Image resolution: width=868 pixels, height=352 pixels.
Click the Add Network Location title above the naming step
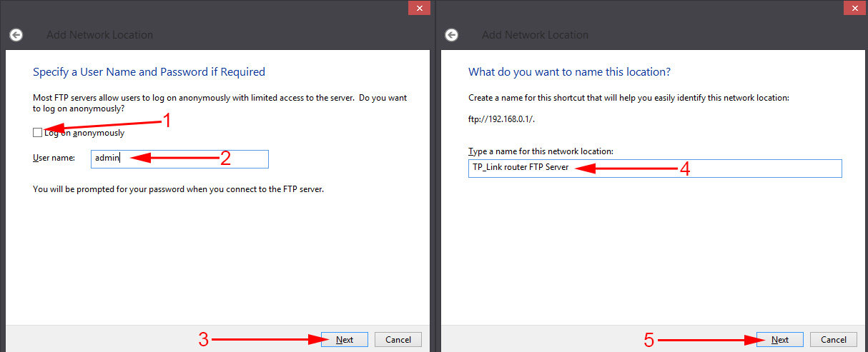coord(535,35)
